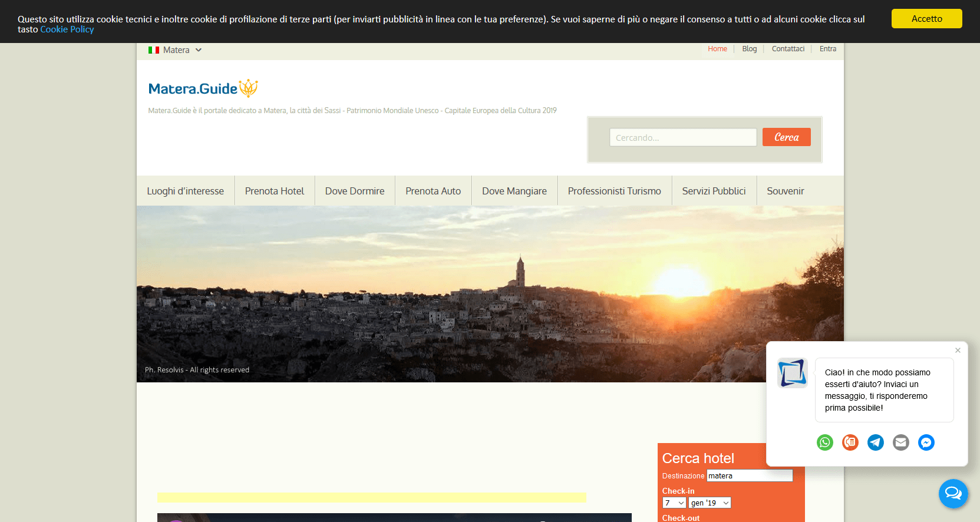This screenshot has width=980, height=522.
Task: Go to Home link
Action: tap(717, 49)
